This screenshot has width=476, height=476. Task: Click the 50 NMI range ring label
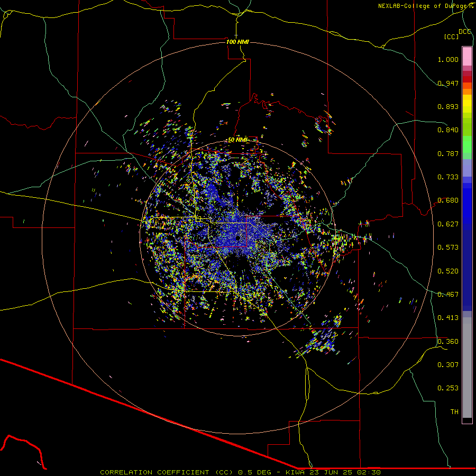pos(237,140)
